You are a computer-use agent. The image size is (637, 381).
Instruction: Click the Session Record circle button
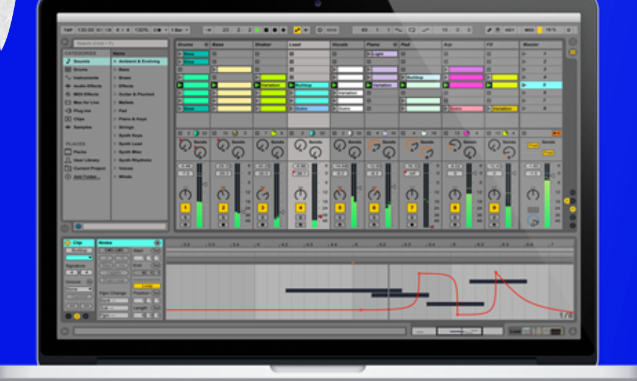(x=320, y=30)
